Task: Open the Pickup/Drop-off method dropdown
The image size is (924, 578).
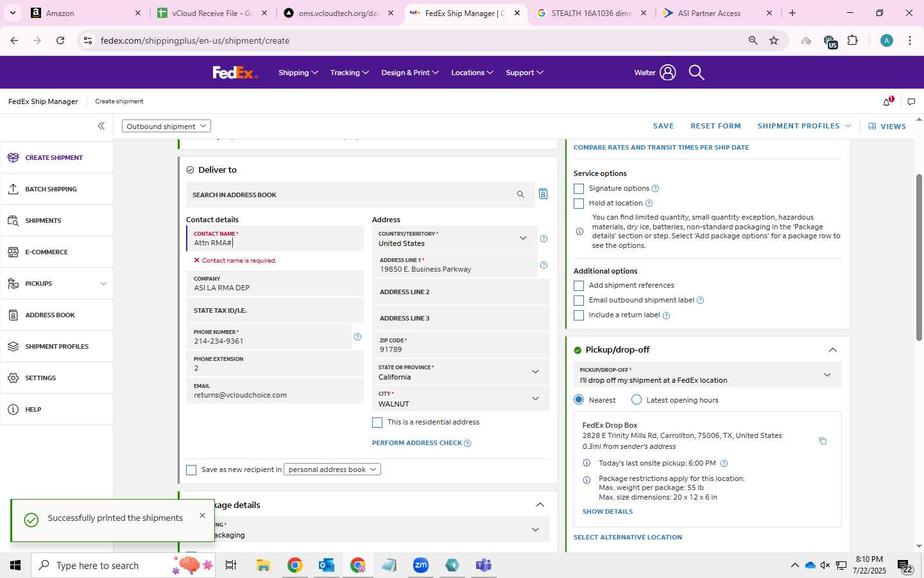Action: [707, 375]
